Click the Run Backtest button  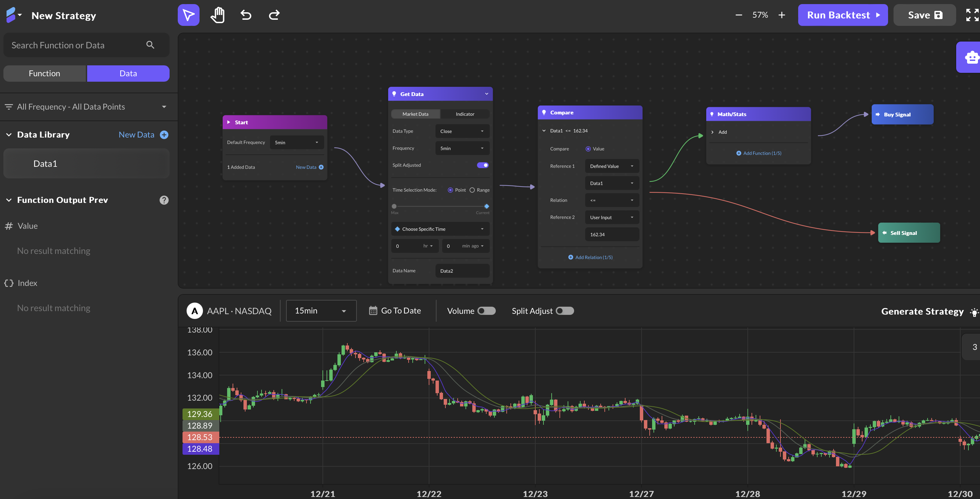[843, 15]
